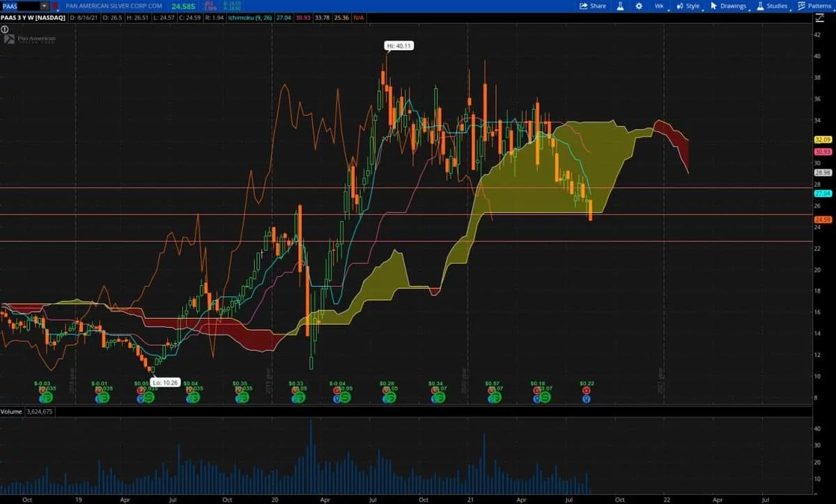Click the pink 30.93 price axis label

(x=823, y=152)
